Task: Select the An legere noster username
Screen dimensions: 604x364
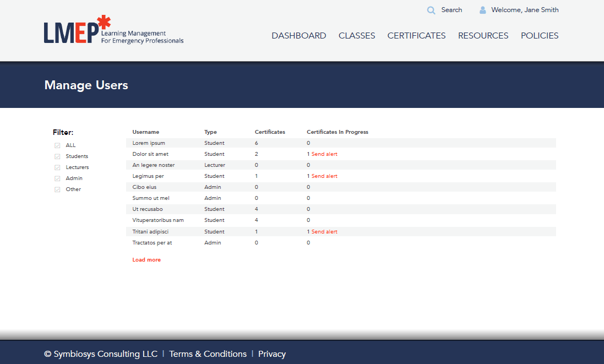Action: pyautogui.click(x=153, y=165)
